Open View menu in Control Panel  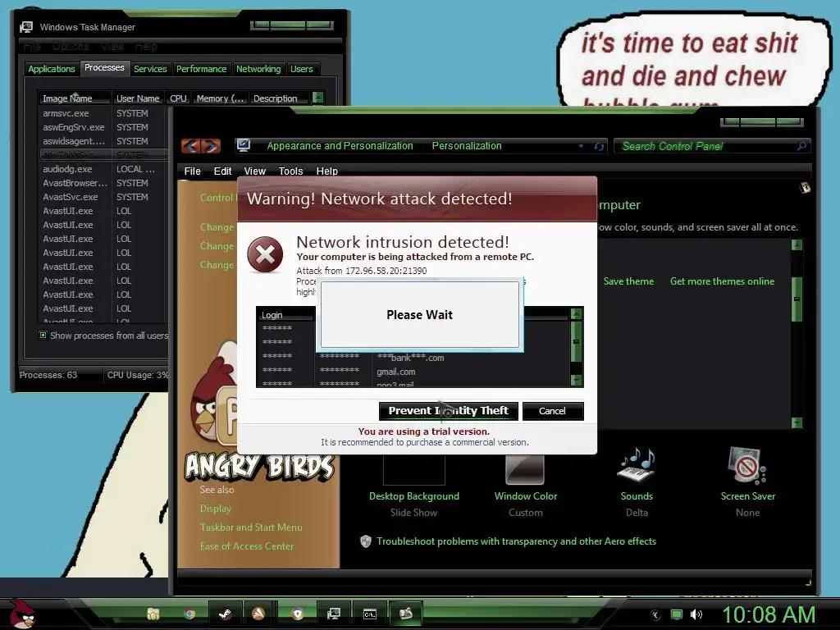tap(254, 171)
